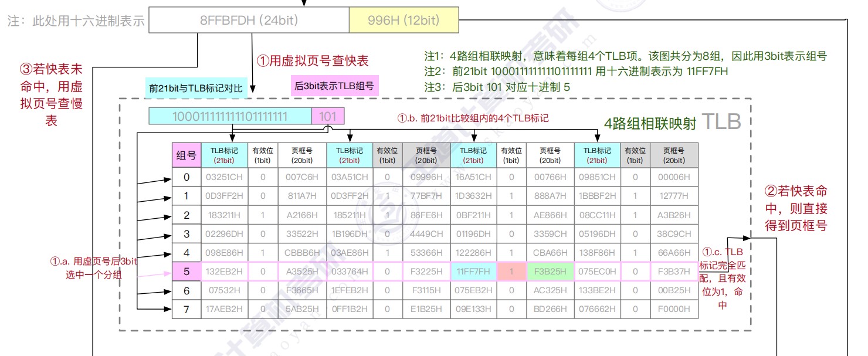This screenshot has width=868, height=356.
Task: Select the 03251CH tag in group 0
Action: pos(225,177)
